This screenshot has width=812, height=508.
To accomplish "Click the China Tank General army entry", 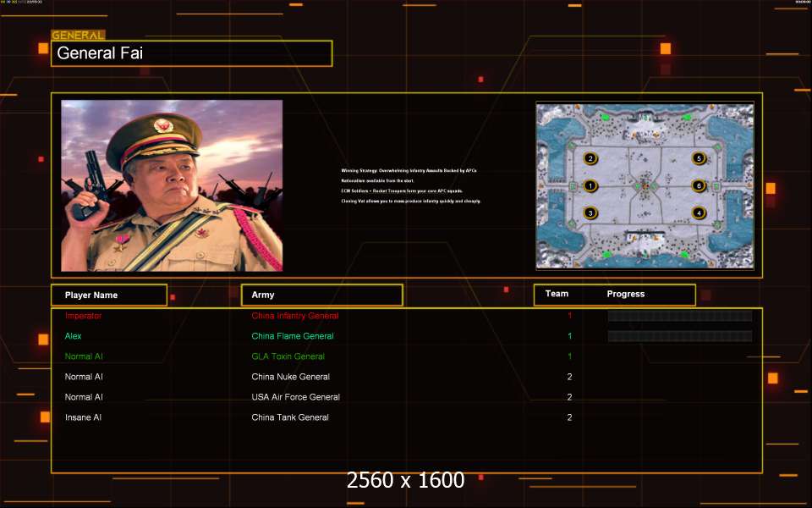I will point(290,417).
